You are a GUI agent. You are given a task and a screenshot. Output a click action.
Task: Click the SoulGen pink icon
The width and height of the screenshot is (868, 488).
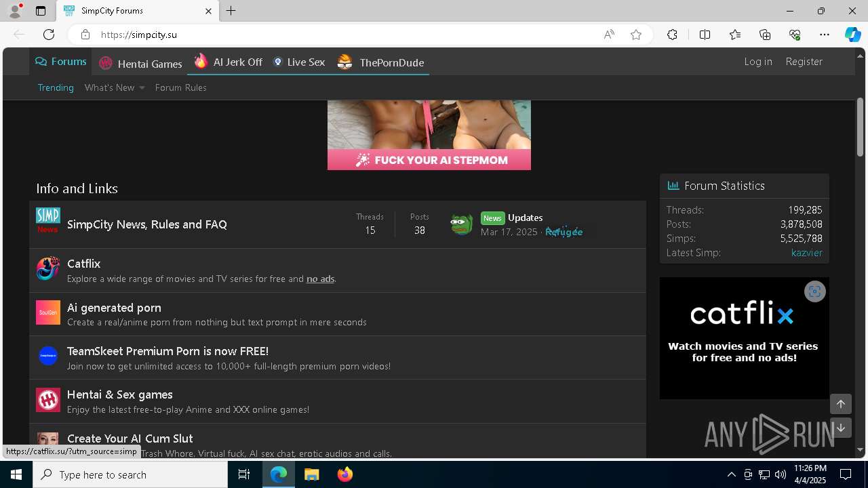click(x=48, y=312)
